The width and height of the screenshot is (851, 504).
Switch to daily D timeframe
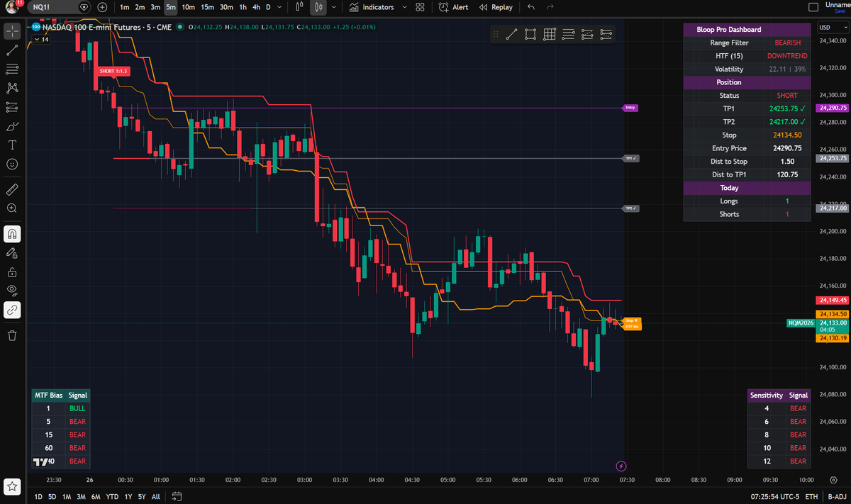coord(268,7)
